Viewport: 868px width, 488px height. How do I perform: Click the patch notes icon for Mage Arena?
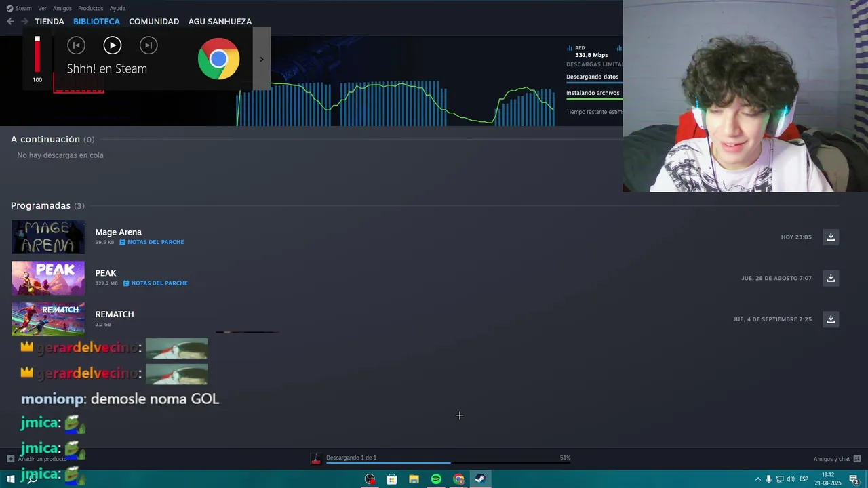[123, 242]
